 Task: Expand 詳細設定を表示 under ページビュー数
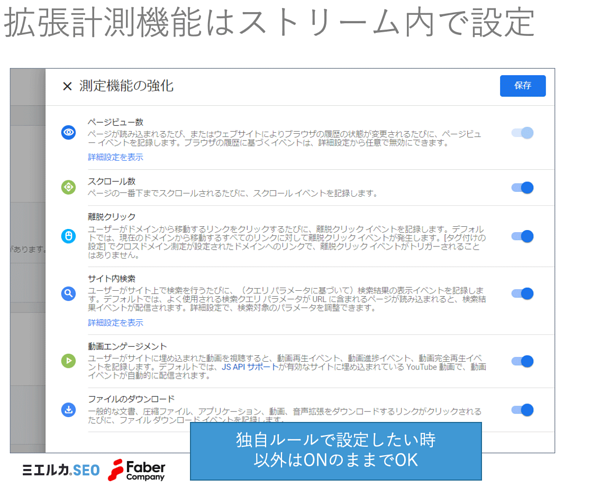pyautogui.click(x=116, y=157)
